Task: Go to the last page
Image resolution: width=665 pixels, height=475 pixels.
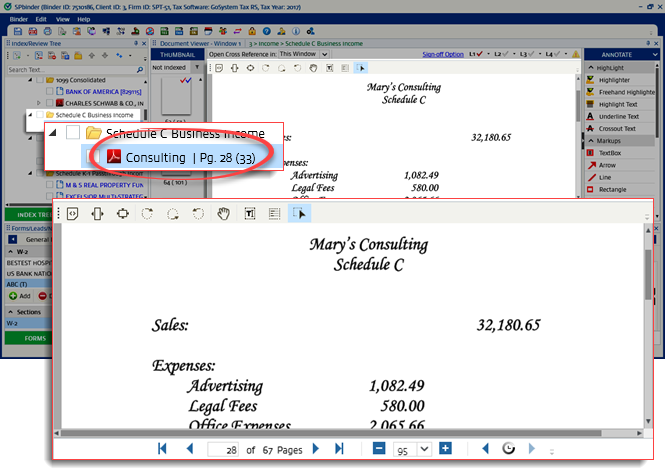Action: coord(339,449)
